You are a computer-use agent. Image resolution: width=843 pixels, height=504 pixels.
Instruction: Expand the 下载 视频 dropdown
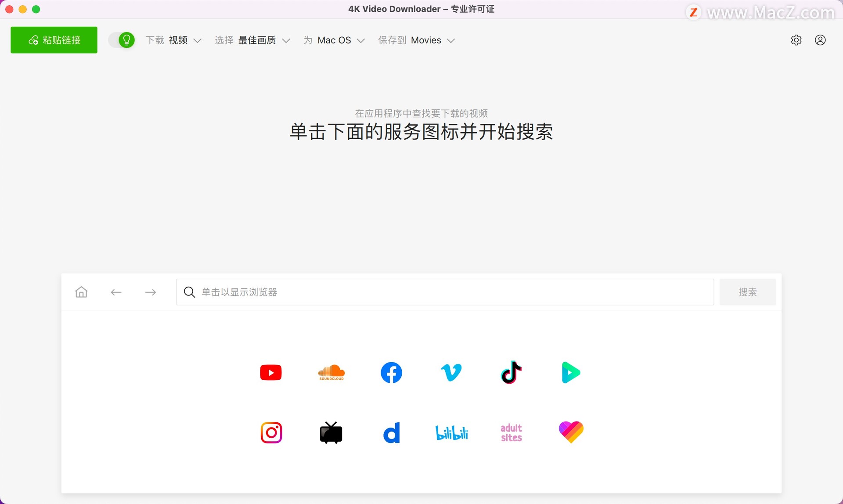click(173, 40)
